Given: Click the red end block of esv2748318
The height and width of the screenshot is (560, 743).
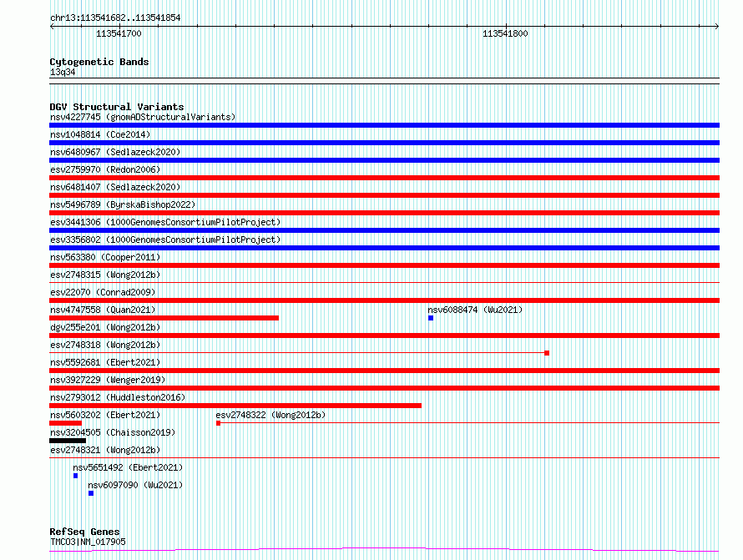Looking at the screenshot, I should (x=547, y=353).
